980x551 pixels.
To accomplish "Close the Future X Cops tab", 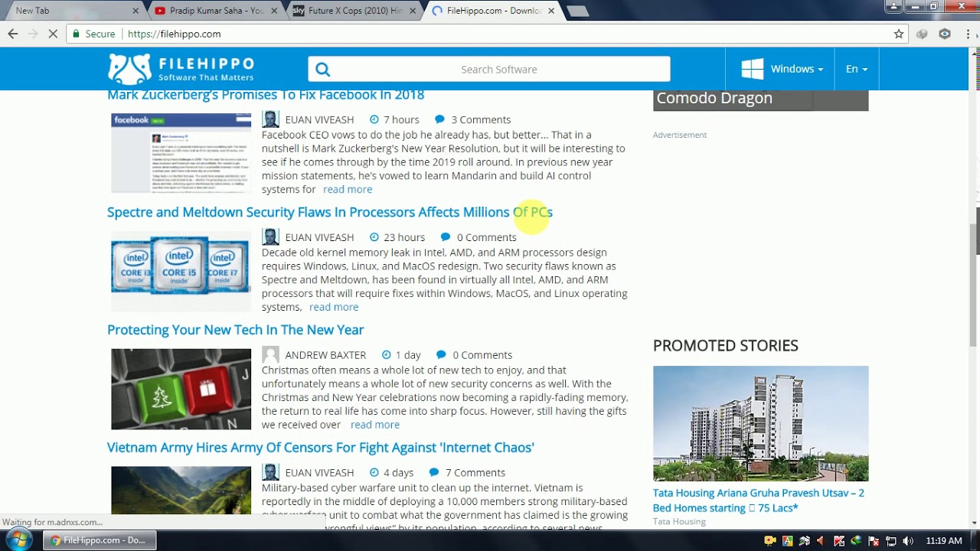I will [413, 11].
